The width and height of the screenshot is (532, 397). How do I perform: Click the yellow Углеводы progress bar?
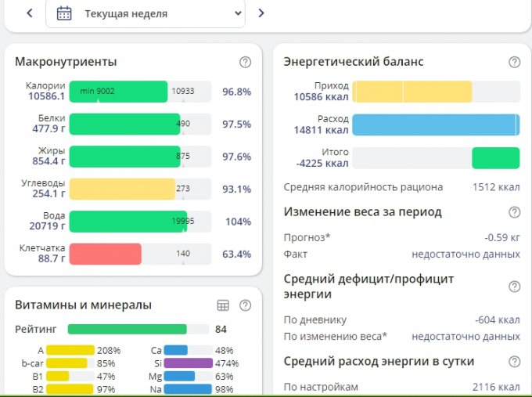(x=121, y=189)
